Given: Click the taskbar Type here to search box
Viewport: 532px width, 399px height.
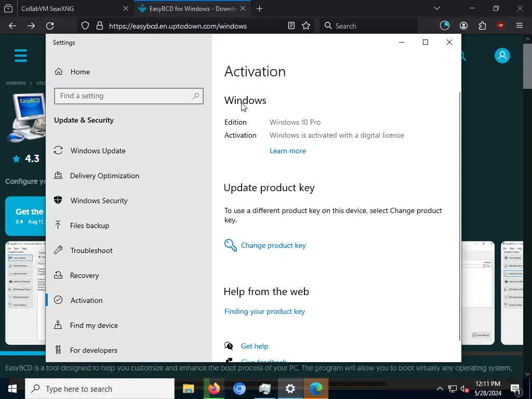Looking at the screenshot, I should (x=100, y=389).
